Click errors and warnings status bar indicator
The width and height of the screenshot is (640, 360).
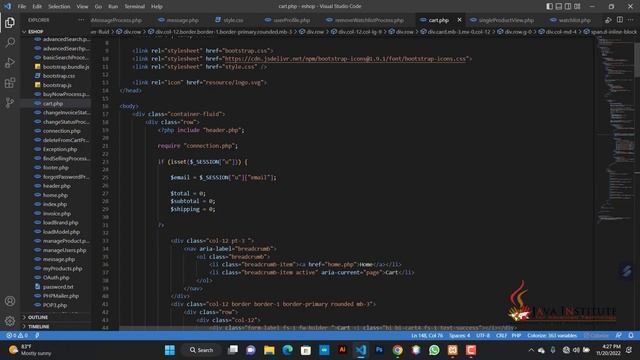17,336
